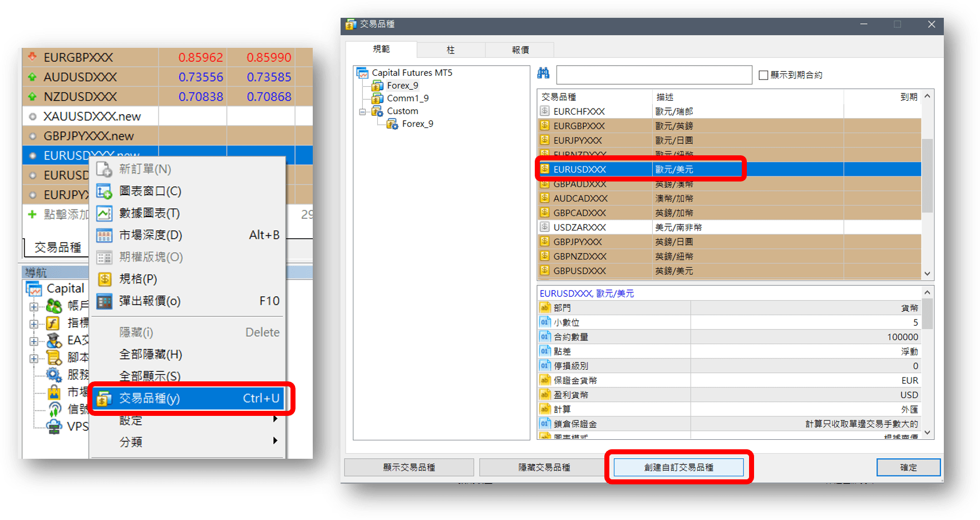Click the 合約數量 property row
Image resolution: width=980 pixels, height=520 pixels.
pos(729,337)
